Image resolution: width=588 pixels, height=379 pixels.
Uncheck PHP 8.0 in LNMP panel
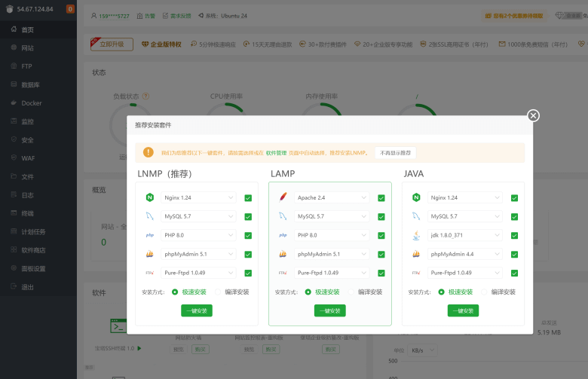click(x=248, y=235)
